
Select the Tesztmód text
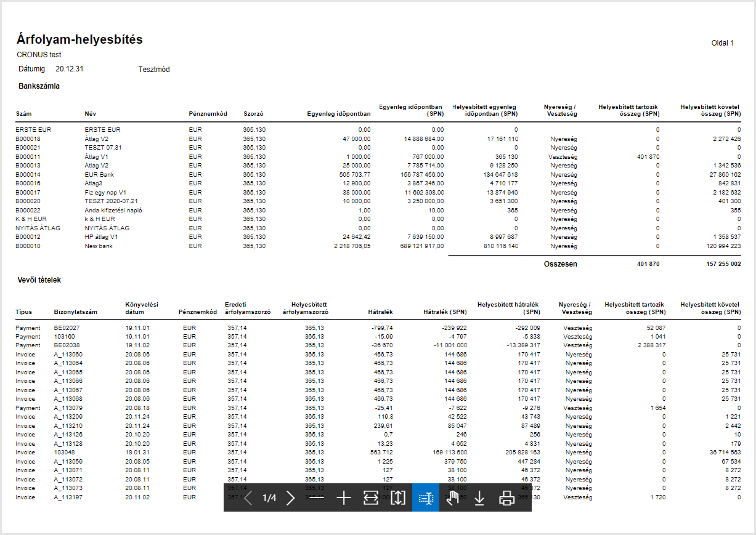(154, 70)
